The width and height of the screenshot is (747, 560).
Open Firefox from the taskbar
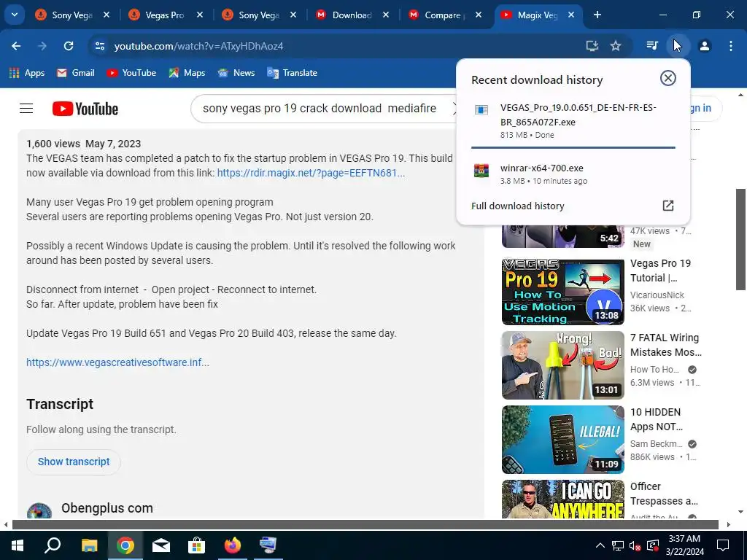[x=232, y=545]
